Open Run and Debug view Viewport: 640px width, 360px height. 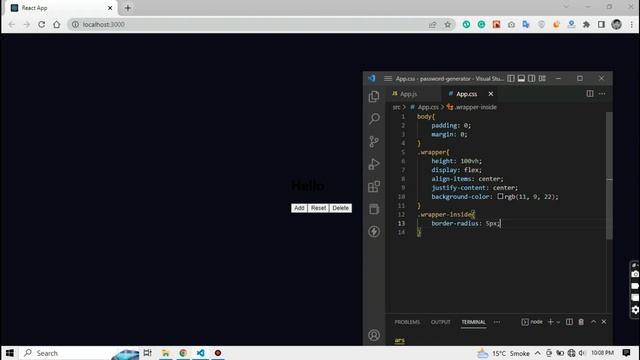374,164
